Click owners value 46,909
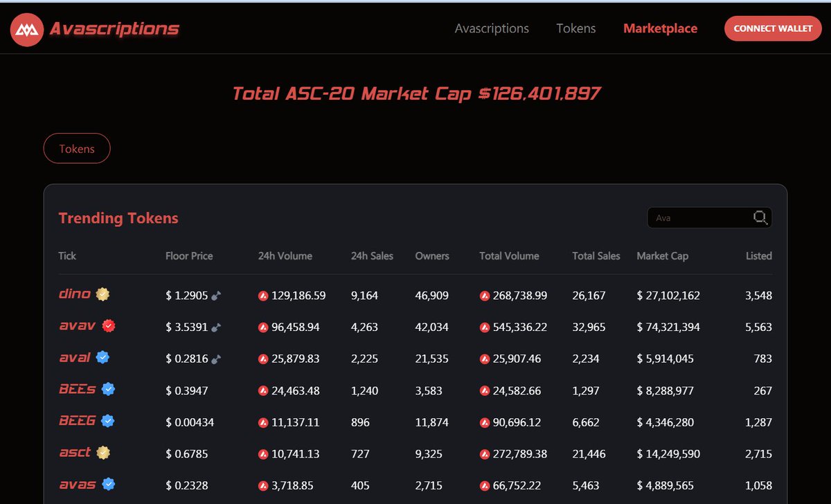 tap(432, 296)
